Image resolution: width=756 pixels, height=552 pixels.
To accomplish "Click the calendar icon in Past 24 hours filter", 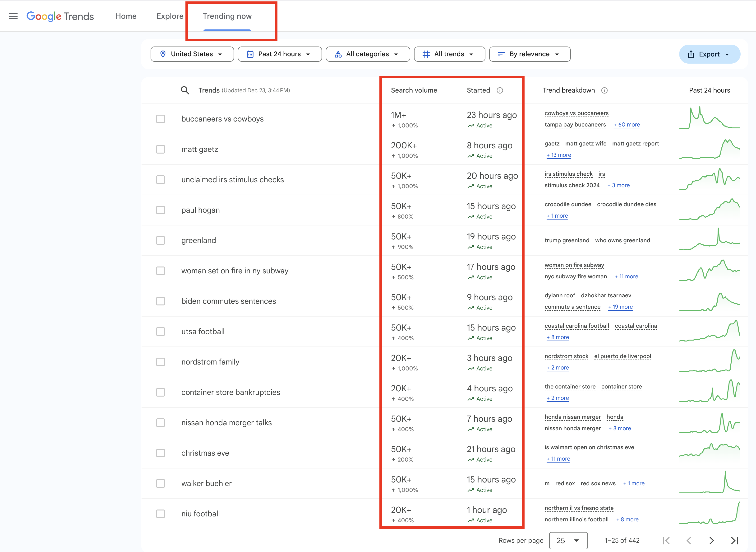I will [x=250, y=54].
